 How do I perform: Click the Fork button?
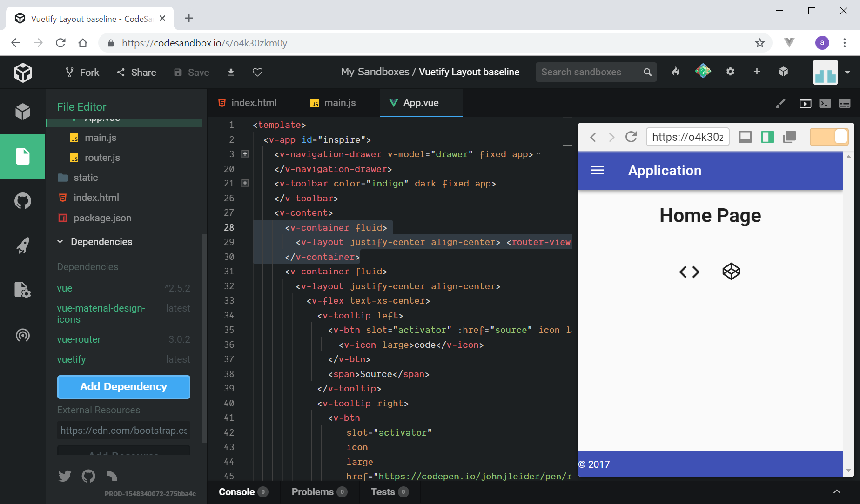[82, 72]
